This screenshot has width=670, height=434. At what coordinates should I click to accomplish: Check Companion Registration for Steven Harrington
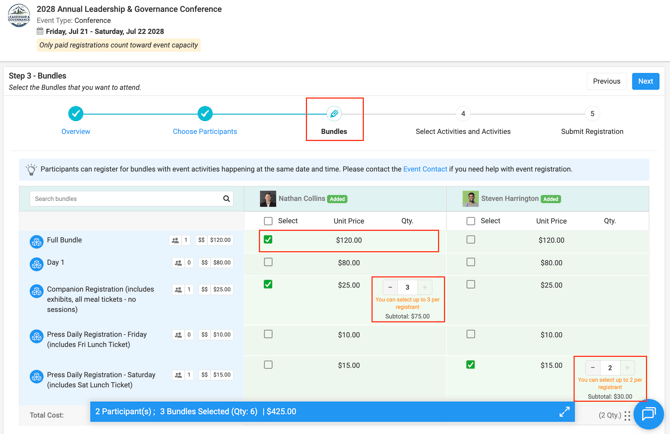470,284
